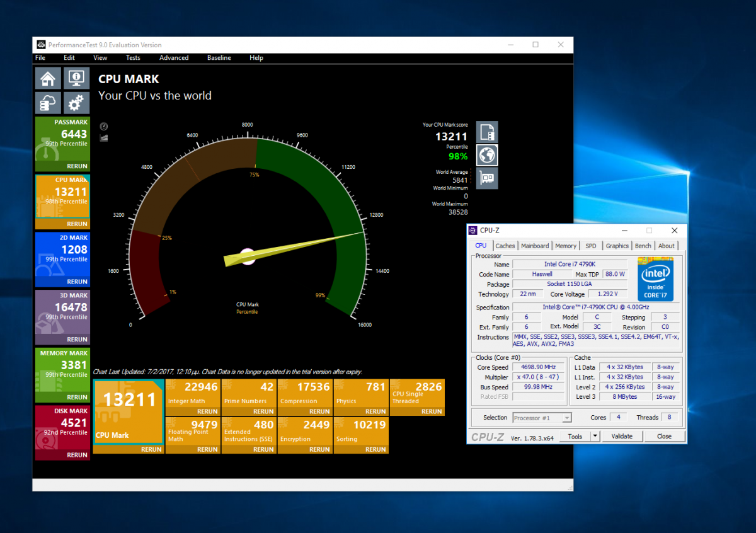The width and height of the screenshot is (756, 533).
Task: Open the View menu
Action: (x=100, y=57)
